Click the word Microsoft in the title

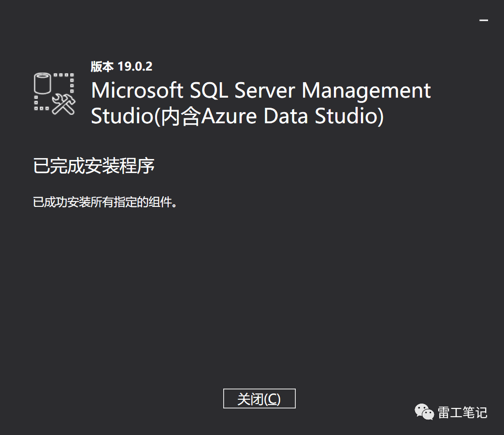pyautogui.click(x=137, y=91)
